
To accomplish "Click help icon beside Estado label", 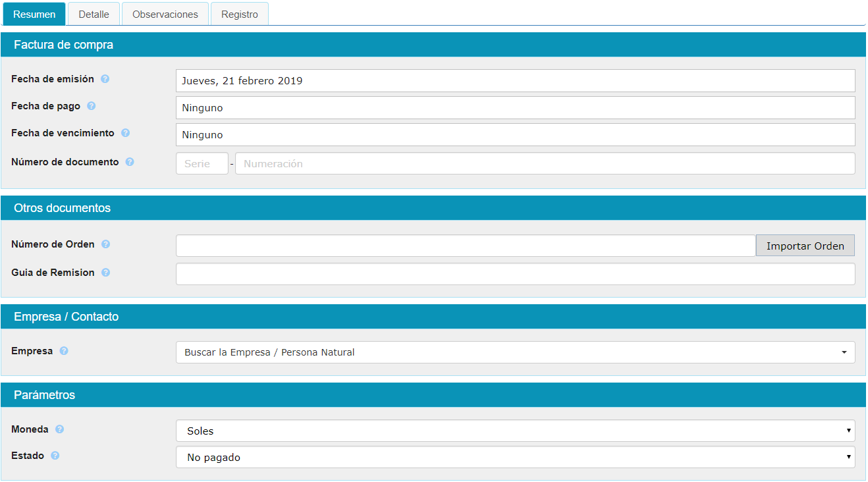I will [x=55, y=456].
